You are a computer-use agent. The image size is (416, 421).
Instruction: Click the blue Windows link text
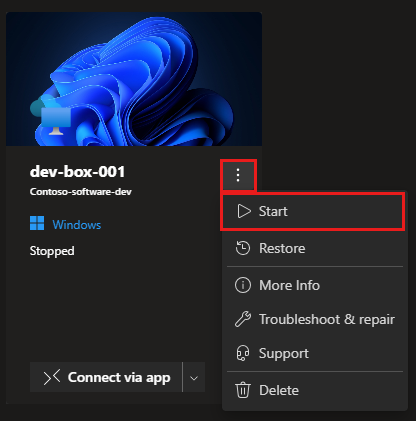pyautogui.click(x=77, y=225)
